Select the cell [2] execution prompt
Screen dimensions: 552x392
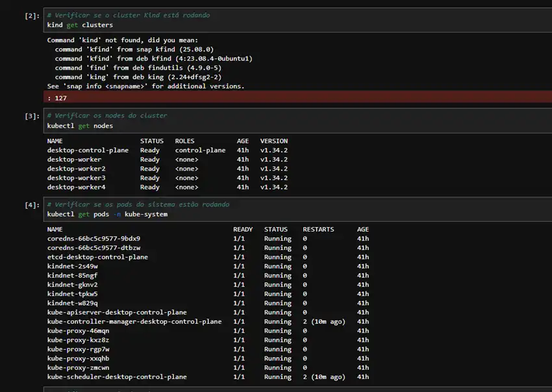pos(32,16)
